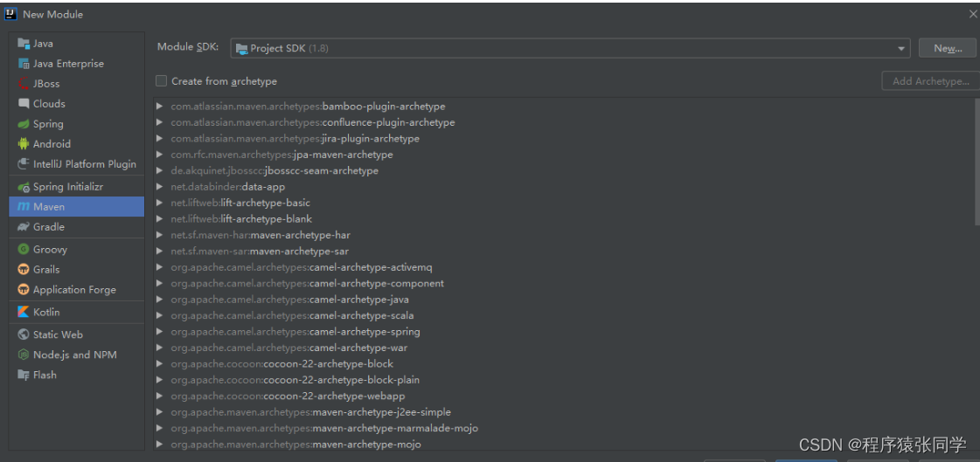Click the Node.js and NPM icon
The image size is (980, 462).
pos(24,355)
